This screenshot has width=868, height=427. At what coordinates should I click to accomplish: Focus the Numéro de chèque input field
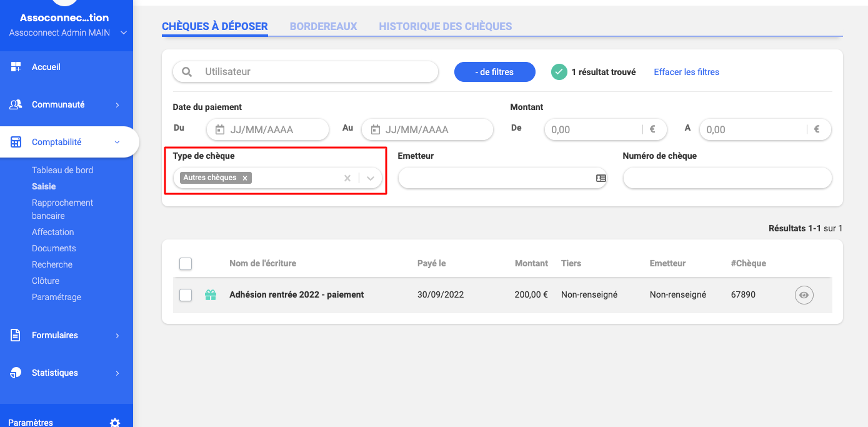(x=727, y=178)
